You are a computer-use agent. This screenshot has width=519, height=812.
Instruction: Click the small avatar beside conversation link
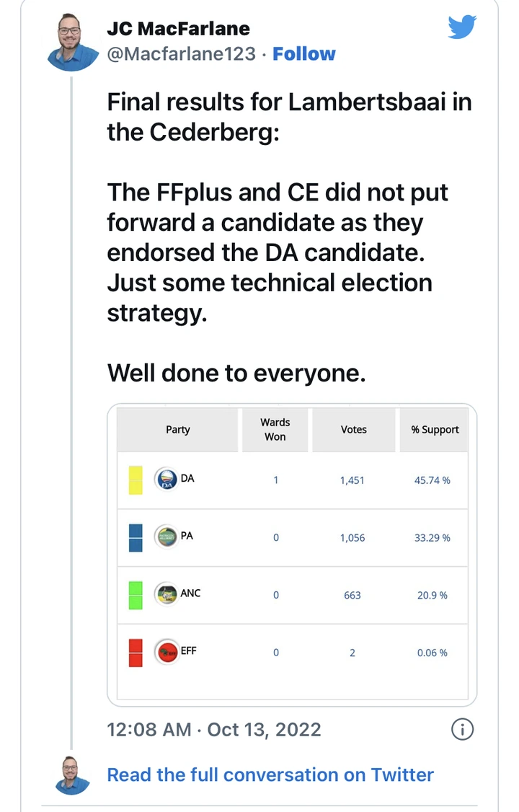coord(71,775)
